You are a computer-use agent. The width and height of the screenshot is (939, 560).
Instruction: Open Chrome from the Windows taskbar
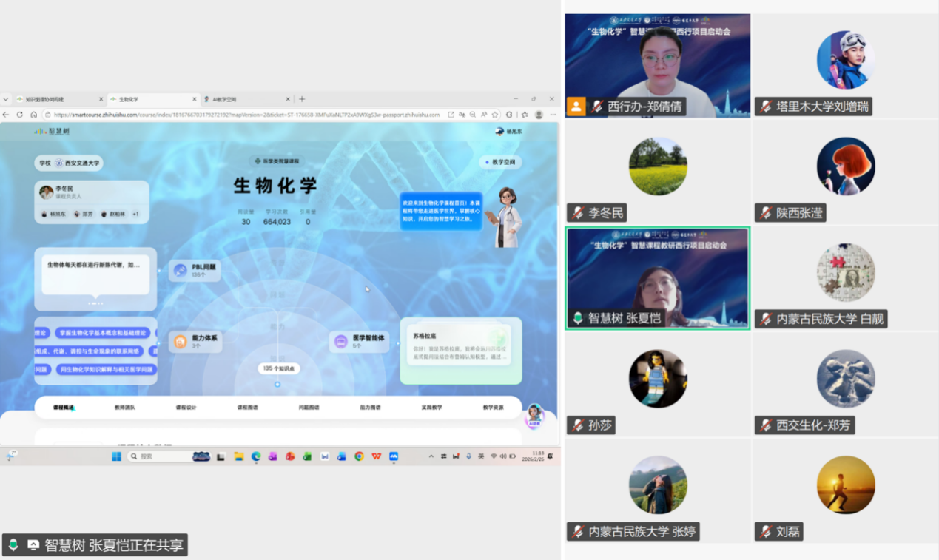[359, 456]
